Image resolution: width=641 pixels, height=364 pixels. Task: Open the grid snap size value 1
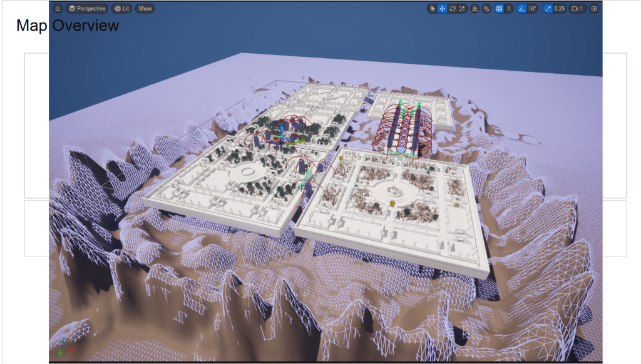pos(509,9)
